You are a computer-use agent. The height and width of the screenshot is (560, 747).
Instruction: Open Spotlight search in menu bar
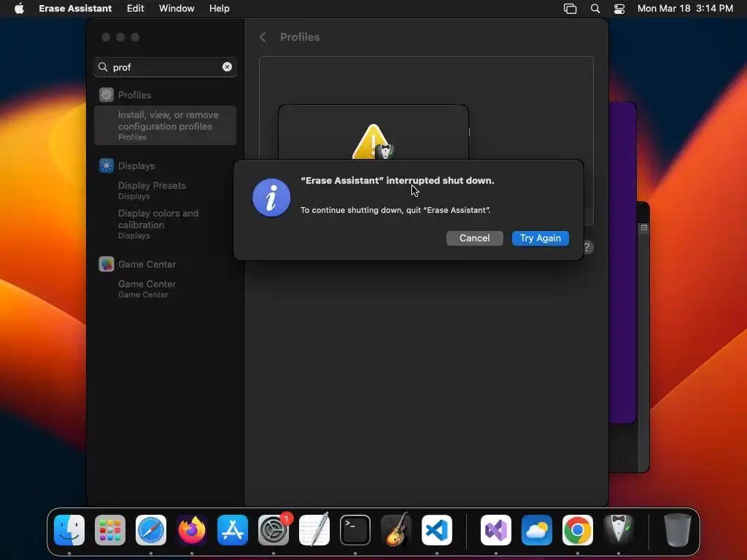pos(595,9)
